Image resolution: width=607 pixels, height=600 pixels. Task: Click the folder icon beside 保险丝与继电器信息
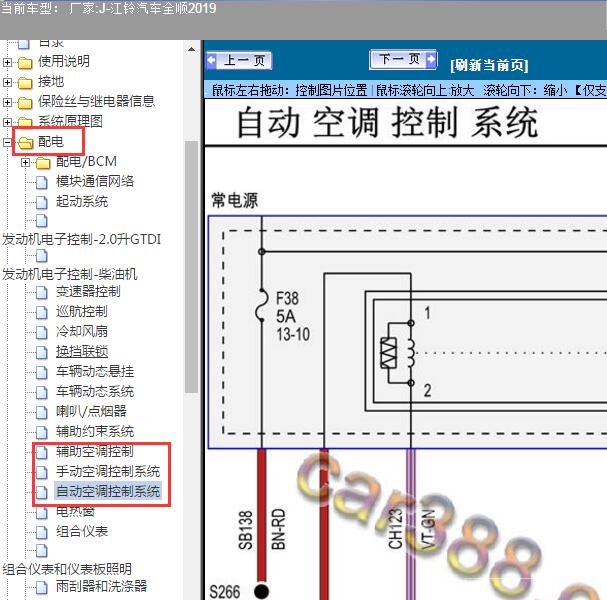pyautogui.click(x=25, y=103)
